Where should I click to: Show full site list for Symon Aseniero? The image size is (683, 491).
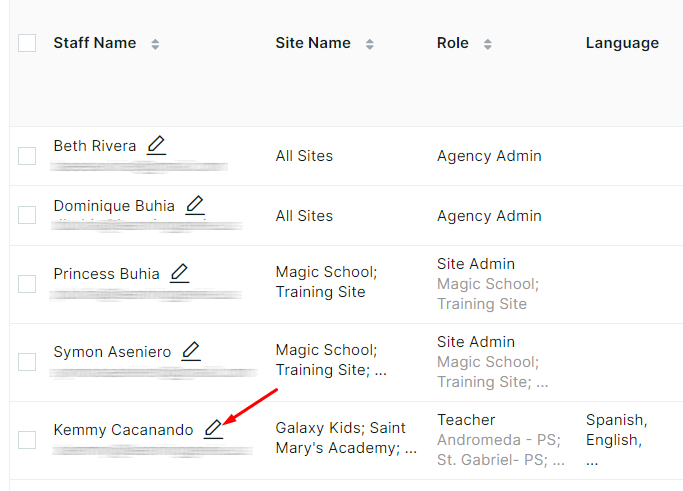click(381, 371)
